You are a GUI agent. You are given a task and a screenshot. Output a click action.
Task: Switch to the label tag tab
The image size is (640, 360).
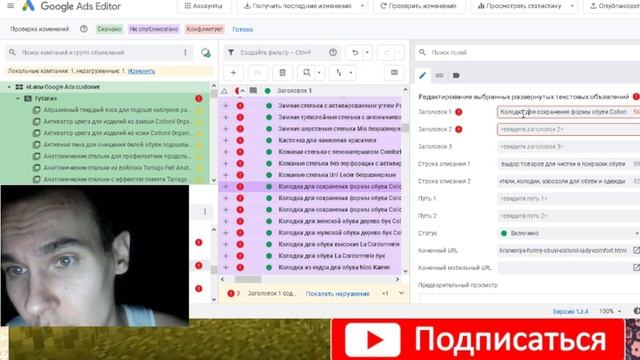coord(456,75)
